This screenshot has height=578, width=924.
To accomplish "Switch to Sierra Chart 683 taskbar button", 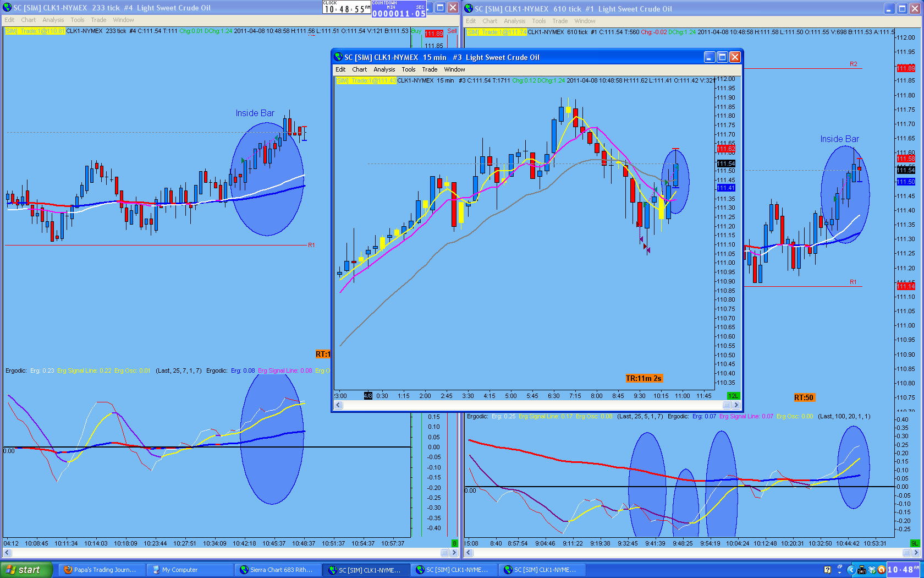I will pos(278,570).
